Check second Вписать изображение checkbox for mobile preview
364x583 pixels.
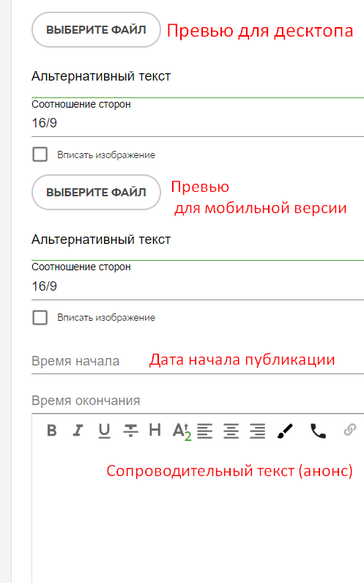pos(40,318)
